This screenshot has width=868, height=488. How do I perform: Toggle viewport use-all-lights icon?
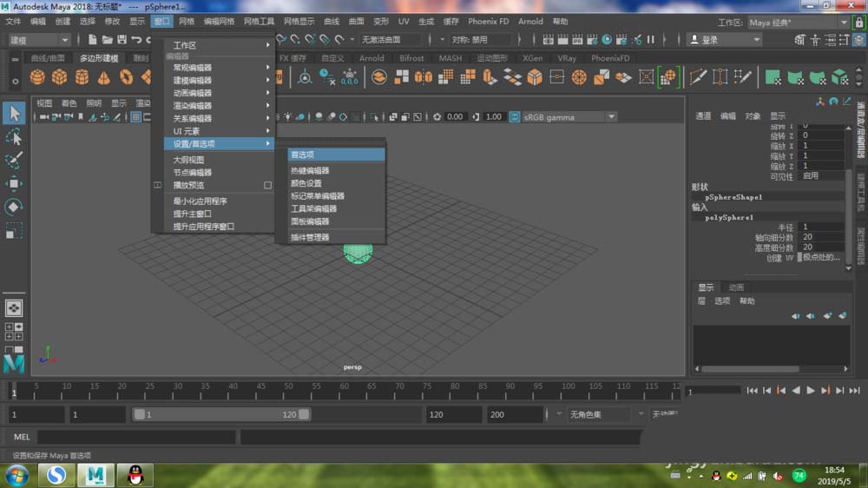coord(288,117)
